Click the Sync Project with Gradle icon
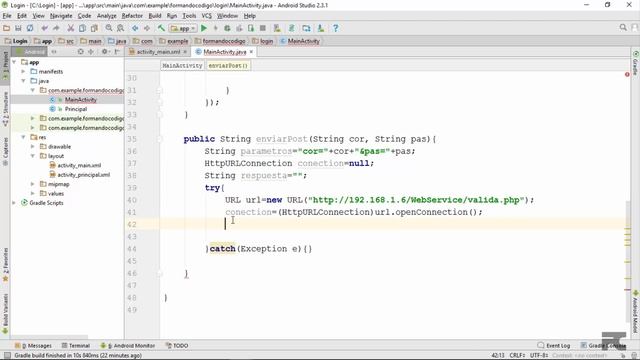The image size is (640, 360). (291, 28)
